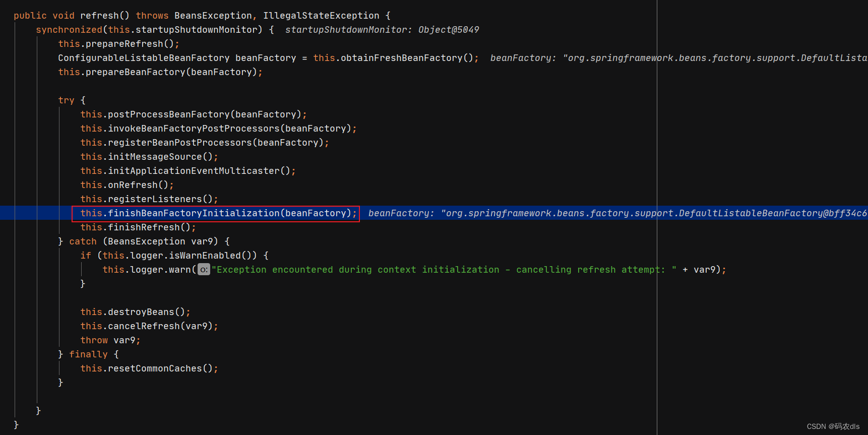The width and height of the screenshot is (868, 435).
Task: Click the refresh() method name in the declaration
Action: (x=105, y=16)
